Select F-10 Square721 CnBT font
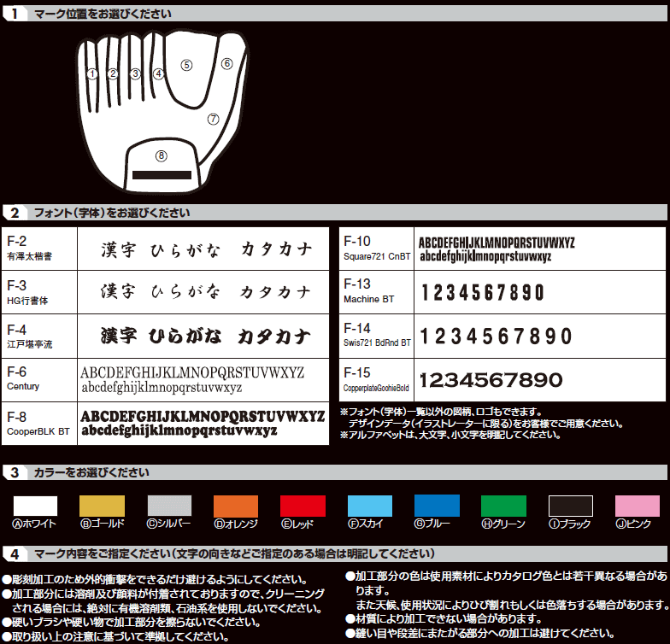Screen dimensions: 670x644 coord(496,249)
